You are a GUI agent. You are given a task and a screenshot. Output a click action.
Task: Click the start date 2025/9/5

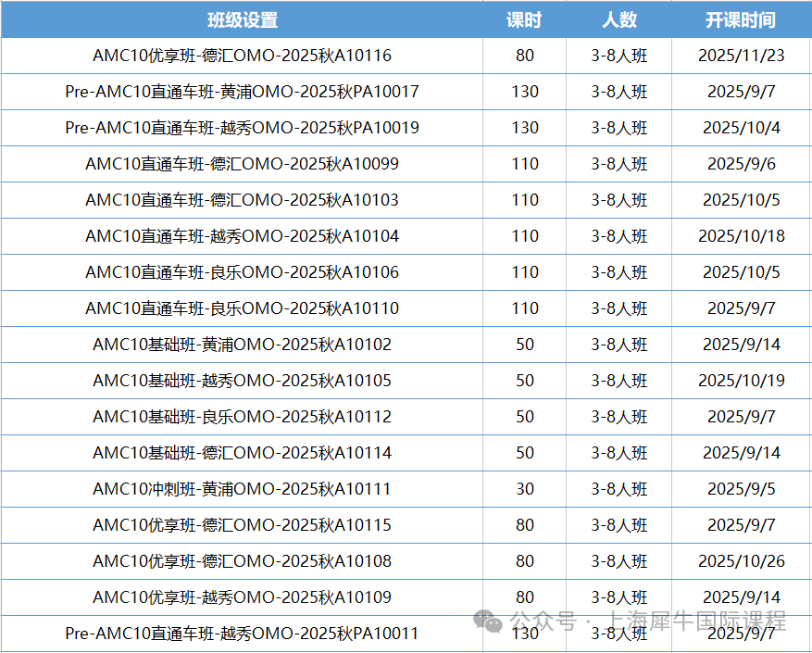[x=741, y=489]
